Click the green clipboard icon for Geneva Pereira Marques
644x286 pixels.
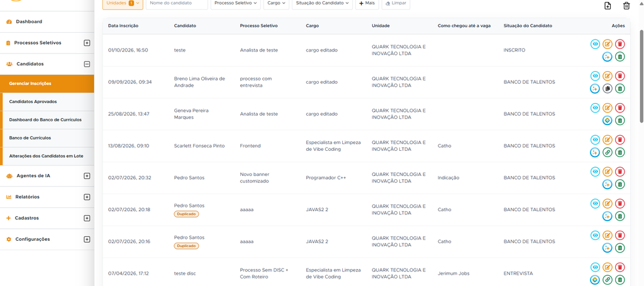(619, 120)
